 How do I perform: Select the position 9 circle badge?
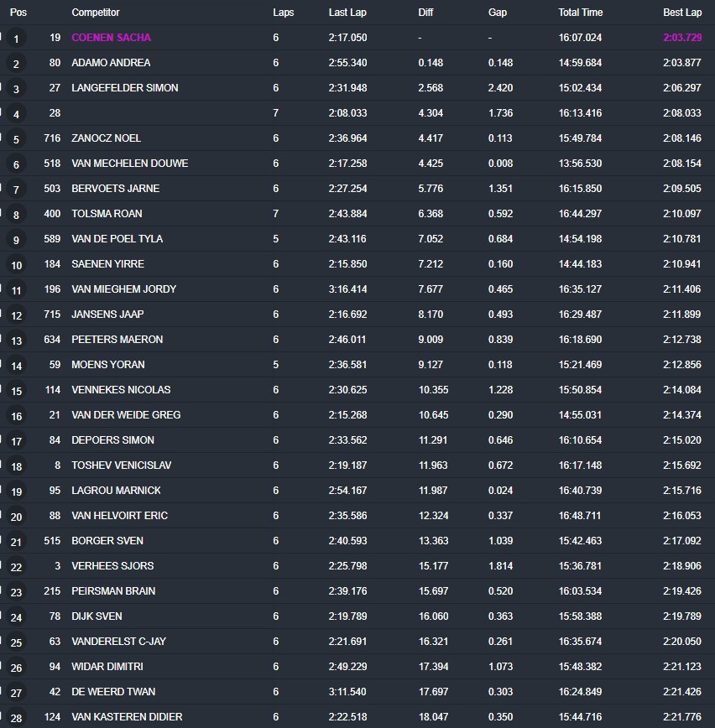pyautogui.click(x=16, y=240)
